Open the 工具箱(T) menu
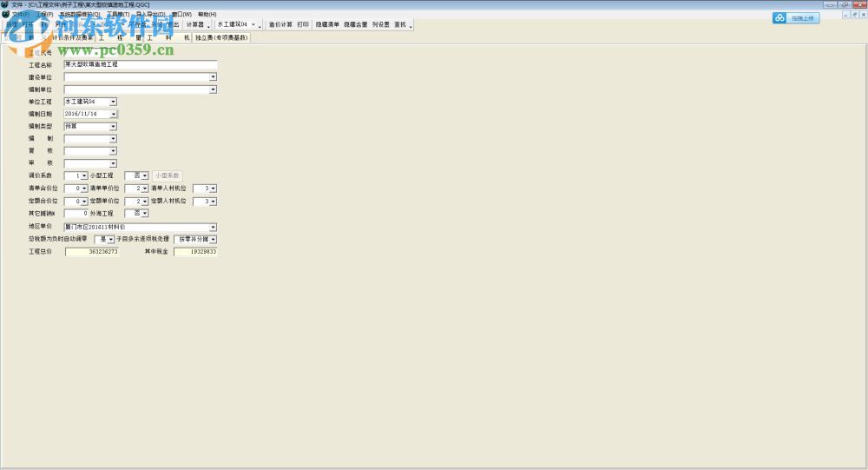This screenshot has height=470, width=868. tap(118, 15)
